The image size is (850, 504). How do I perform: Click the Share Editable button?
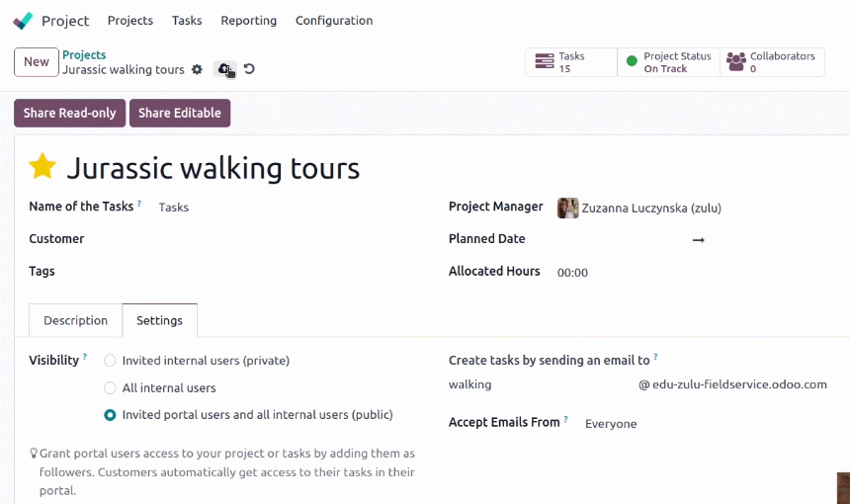pyautogui.click(x=180, y=113)
